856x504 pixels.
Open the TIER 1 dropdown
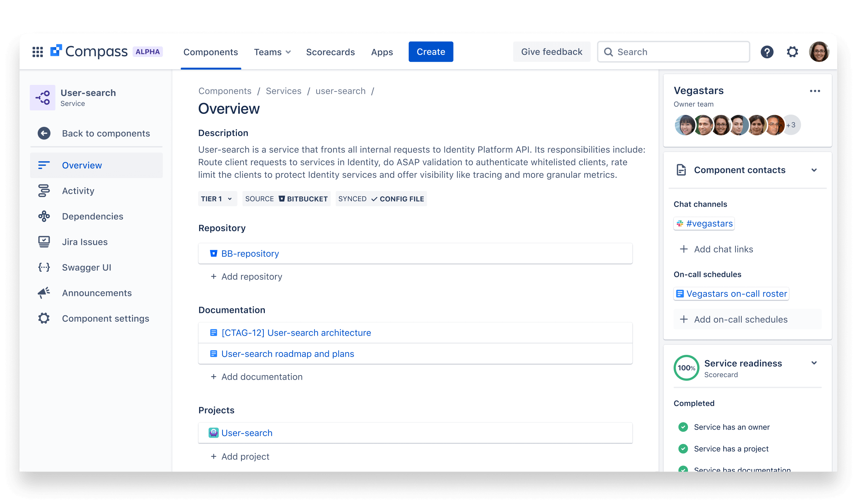coord(217,199)
